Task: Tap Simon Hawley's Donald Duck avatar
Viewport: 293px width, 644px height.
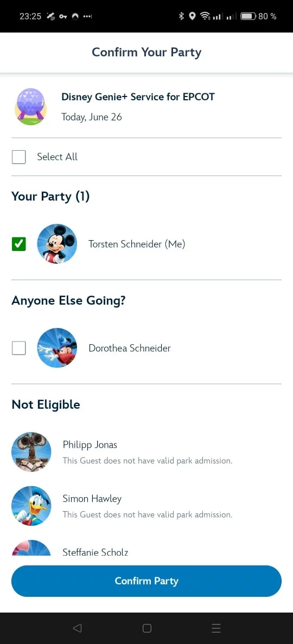Action: pos(31,506)
